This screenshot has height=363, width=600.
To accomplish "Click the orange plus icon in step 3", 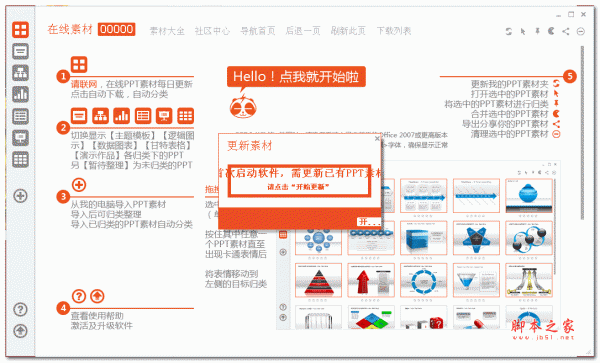I will click(79, 185).
